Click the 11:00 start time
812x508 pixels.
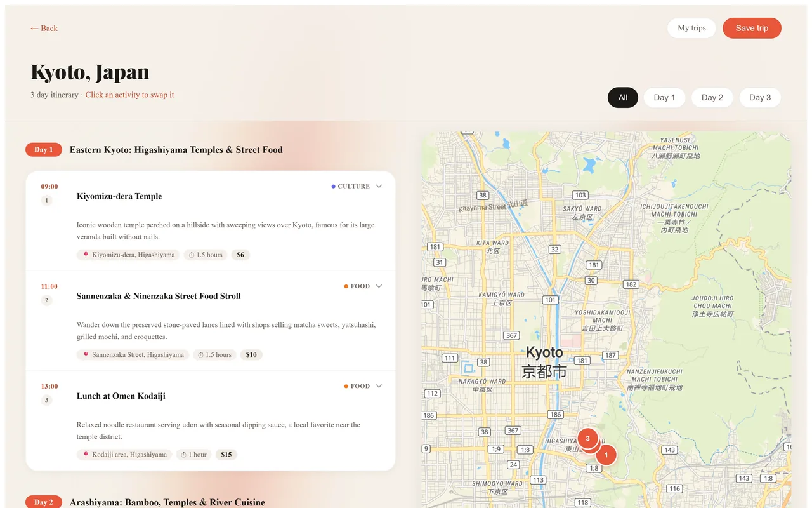49,286
